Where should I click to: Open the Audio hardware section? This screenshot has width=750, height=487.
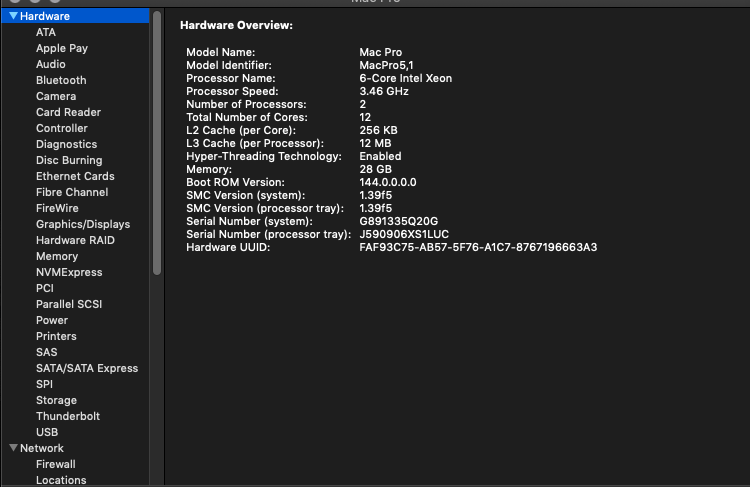(51, 64)
